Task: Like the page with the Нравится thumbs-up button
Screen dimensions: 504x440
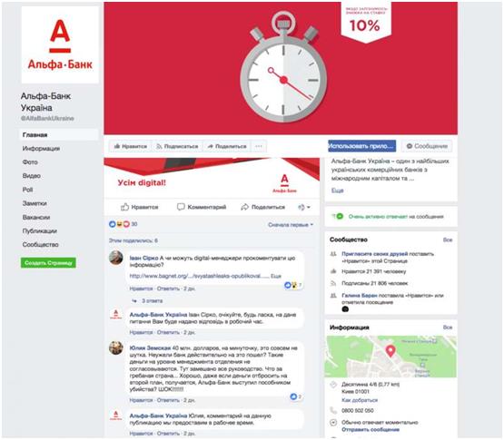Action: pyautogui.click(x=131, y=146)
